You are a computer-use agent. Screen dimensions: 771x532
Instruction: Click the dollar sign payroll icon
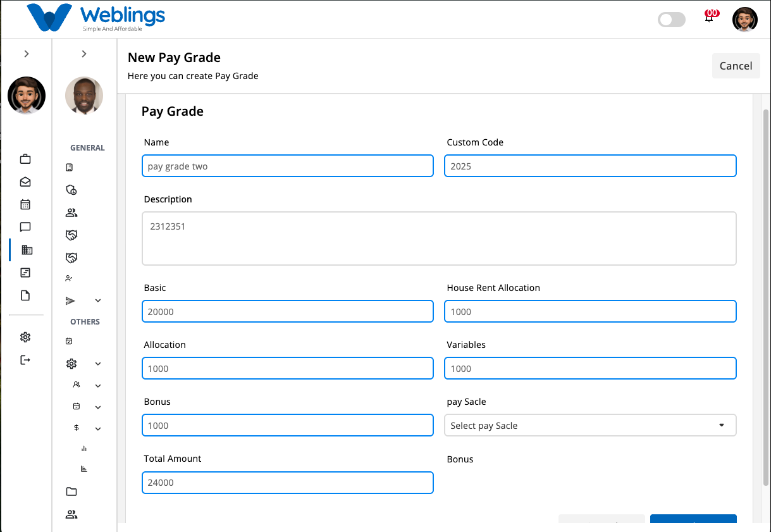[x=77, y=428]
